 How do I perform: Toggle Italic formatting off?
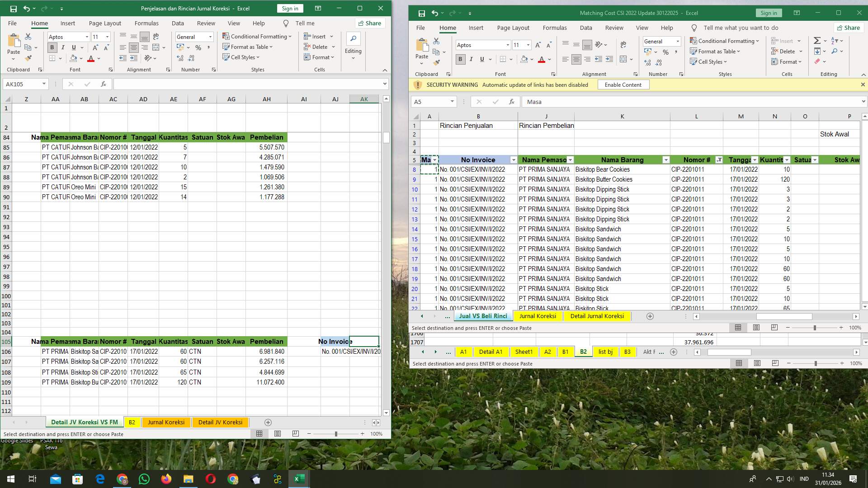point(63,47)
